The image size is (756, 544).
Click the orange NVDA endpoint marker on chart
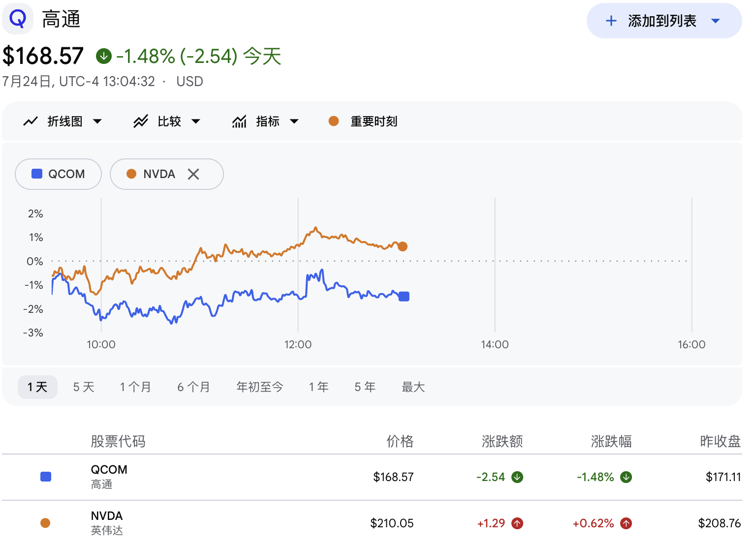[x=403, y=246]
